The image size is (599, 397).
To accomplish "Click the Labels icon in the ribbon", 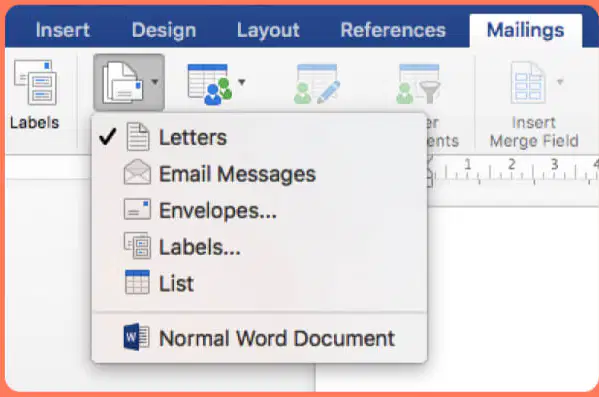I will pyautogui.click(x=35, y=82).
